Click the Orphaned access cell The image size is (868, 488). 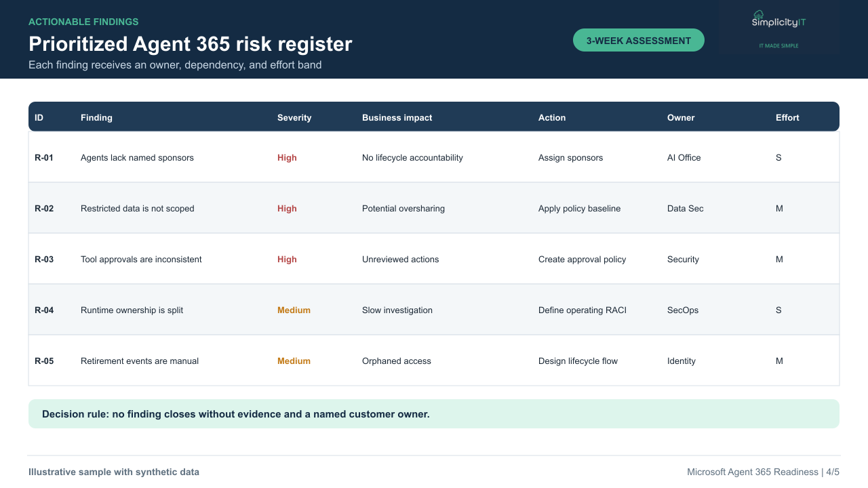(397, 361)
